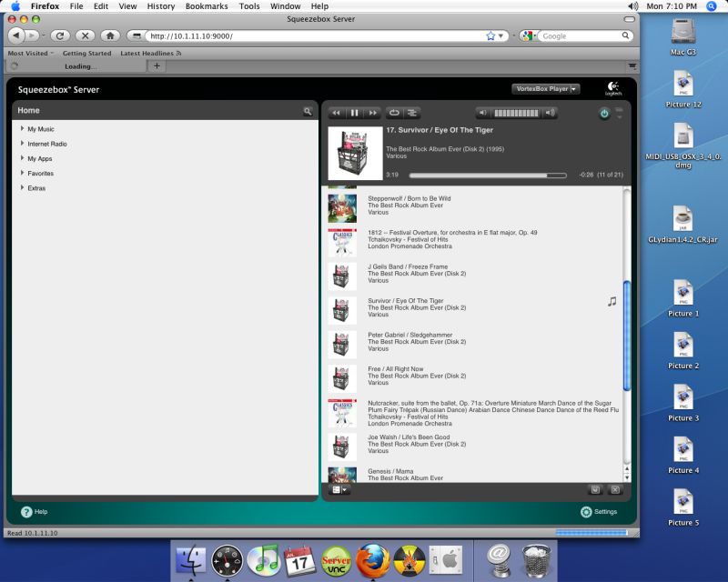This screenshot has height=582, width=728.
Task: Go to Firefox home page
Action: [110, 35]
